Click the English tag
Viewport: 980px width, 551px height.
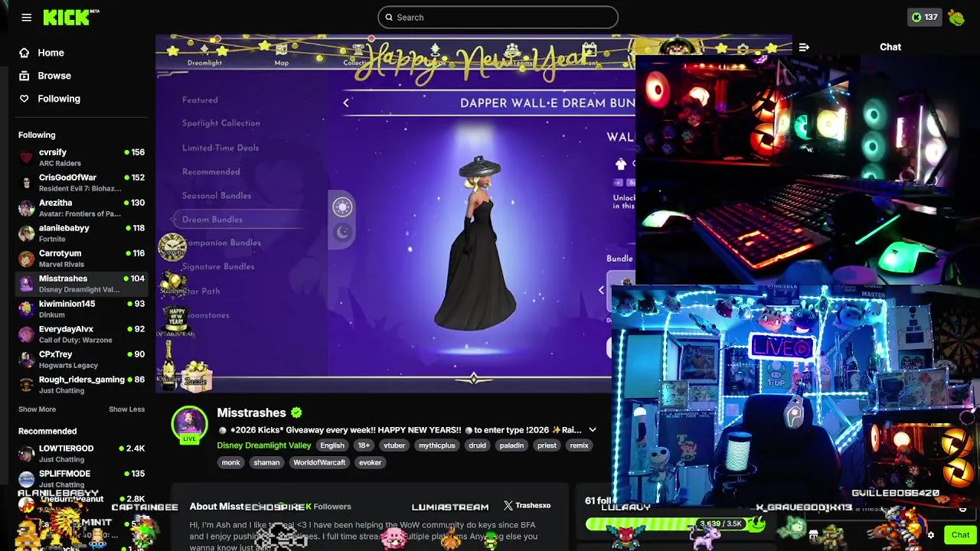pos(332,445)
